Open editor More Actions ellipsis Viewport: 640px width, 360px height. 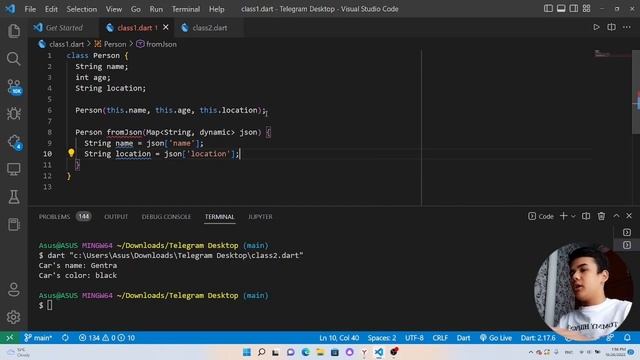(627, 27)
